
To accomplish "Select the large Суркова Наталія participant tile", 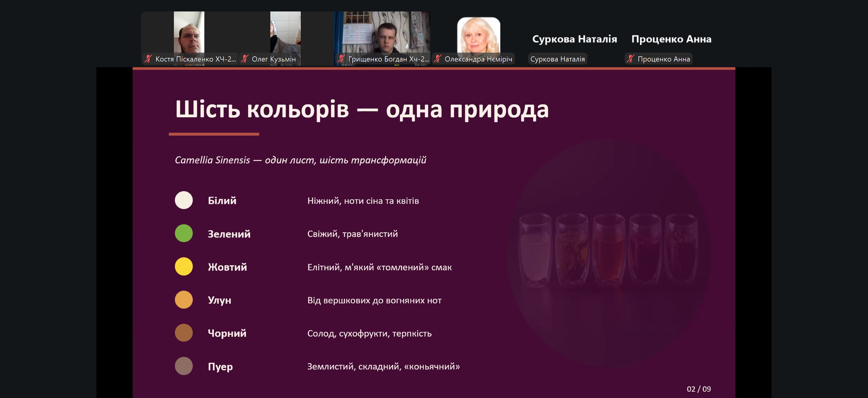I will point(574,39).
